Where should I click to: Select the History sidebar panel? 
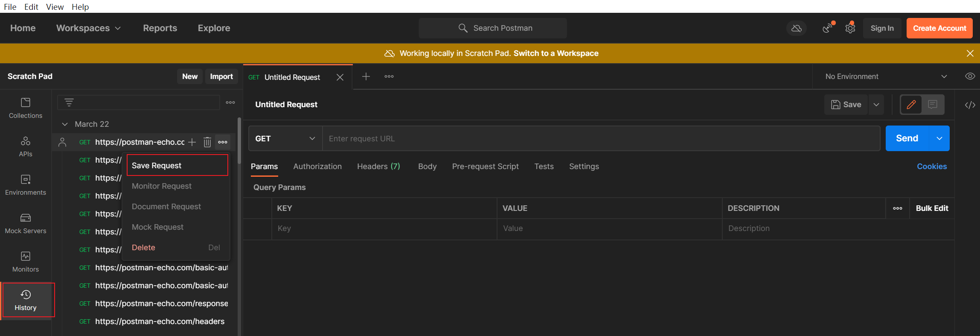tap(26, 301)
